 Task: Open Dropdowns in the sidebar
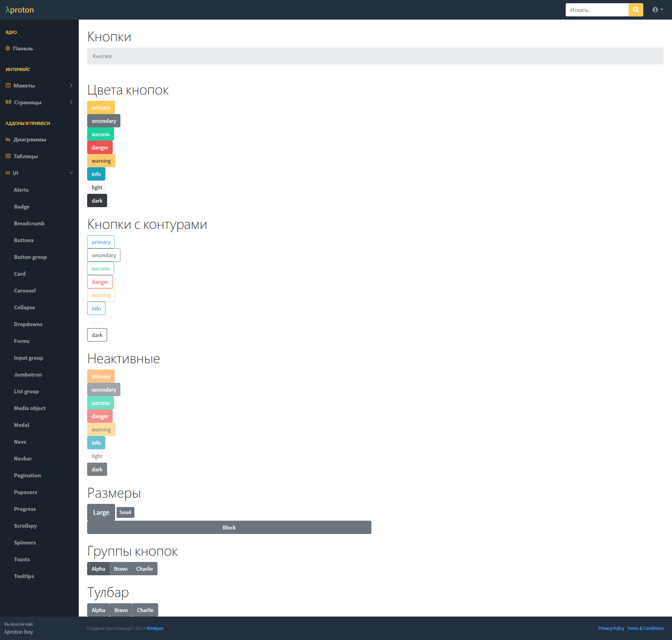(28, 324)
